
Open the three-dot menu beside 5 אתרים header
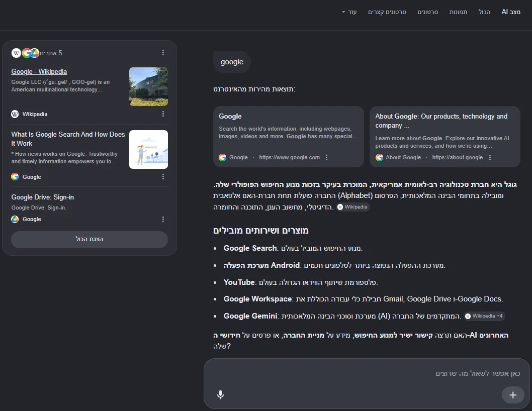(163, 53)
